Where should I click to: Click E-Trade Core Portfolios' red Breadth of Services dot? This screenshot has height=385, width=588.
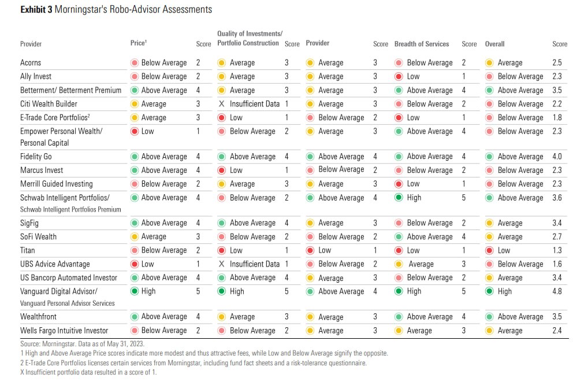coord(399,117)
